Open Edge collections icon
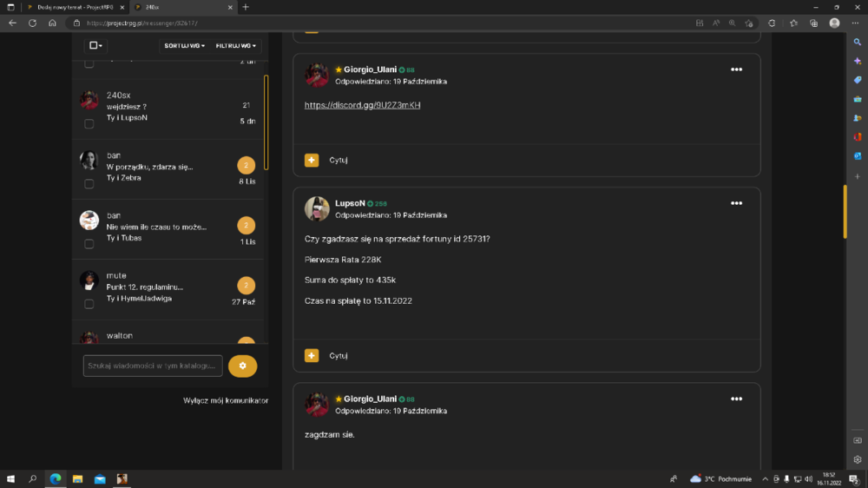Image resolution: width=868 pixels, height=488 pixels. pos(814,23)
